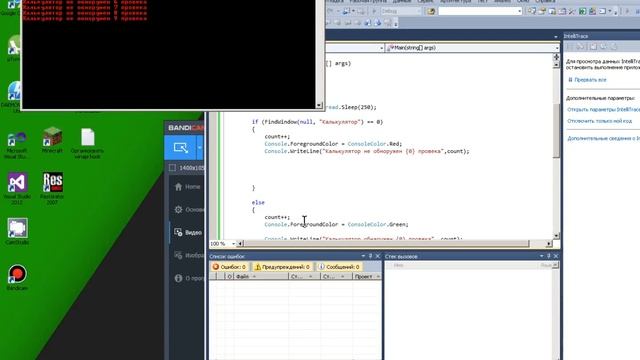Open the Стек вызовов panel options dropdown arrow
640x360 pixels.
(x=541, y=256)
